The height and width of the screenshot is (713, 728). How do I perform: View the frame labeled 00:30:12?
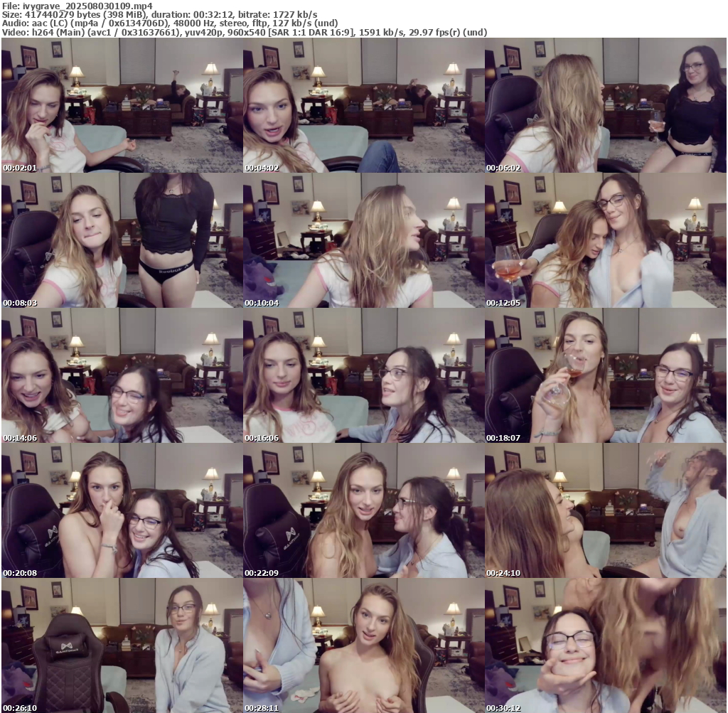coord(606,645)
